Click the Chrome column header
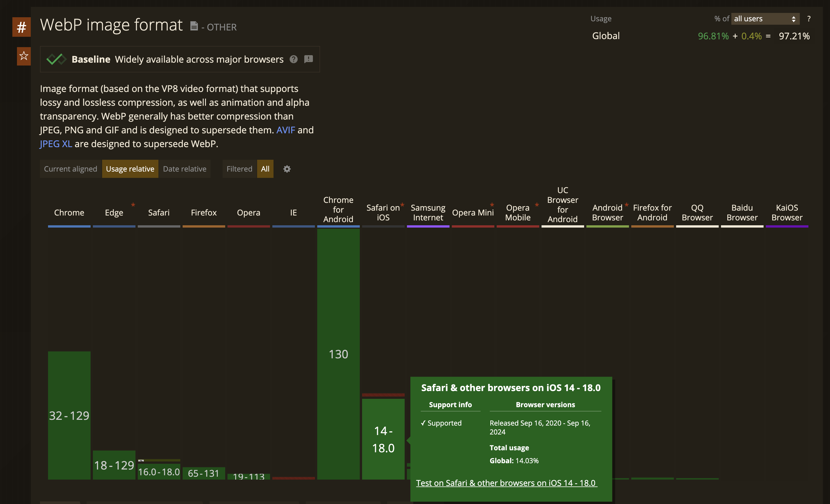The width and height of the screenshot is (830, 504). [69, 213]
